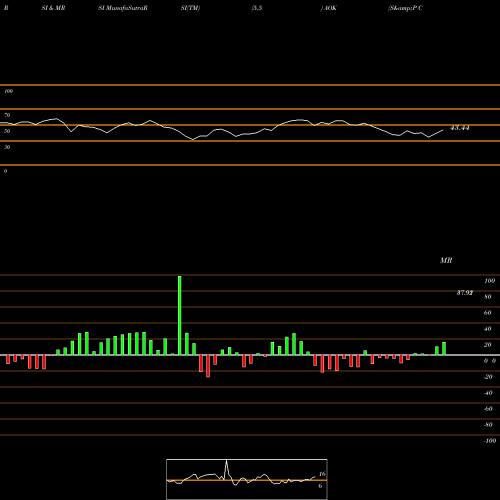
Task: Click the 'SI(TM)' header label
Action: [190, 8]
